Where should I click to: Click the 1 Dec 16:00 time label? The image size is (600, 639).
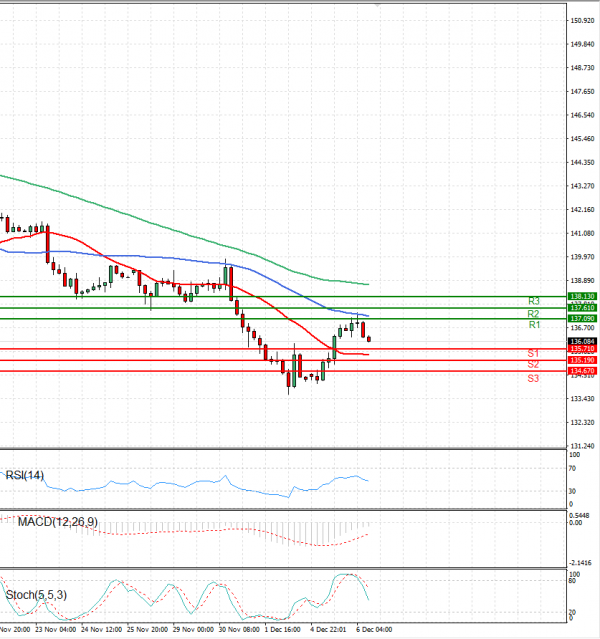click(282, 629)
